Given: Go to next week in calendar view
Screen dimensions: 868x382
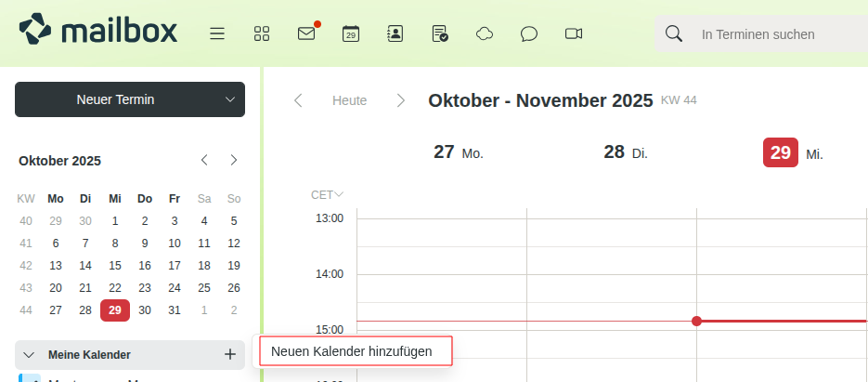Looking at the screenshot, I should point(400,100).
